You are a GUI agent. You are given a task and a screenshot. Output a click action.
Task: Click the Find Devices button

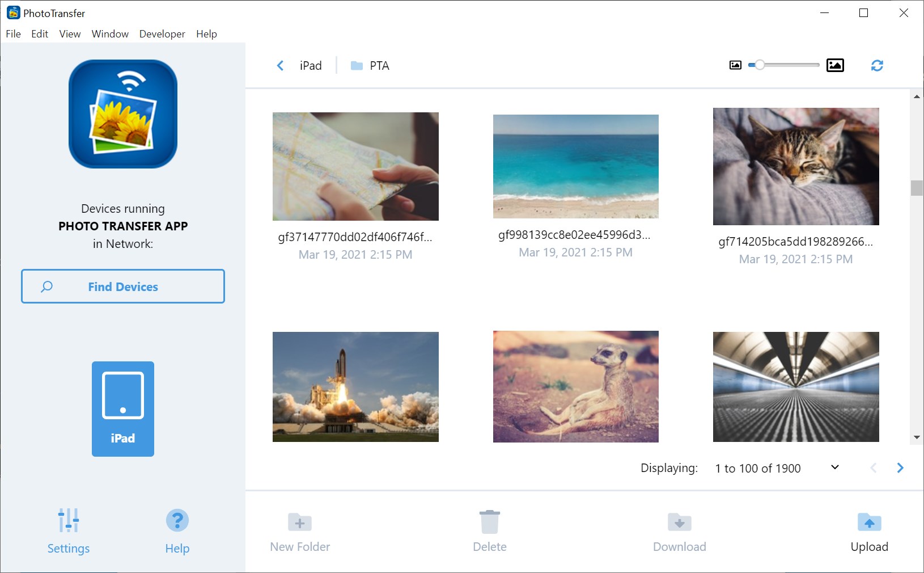pos(122,286)
